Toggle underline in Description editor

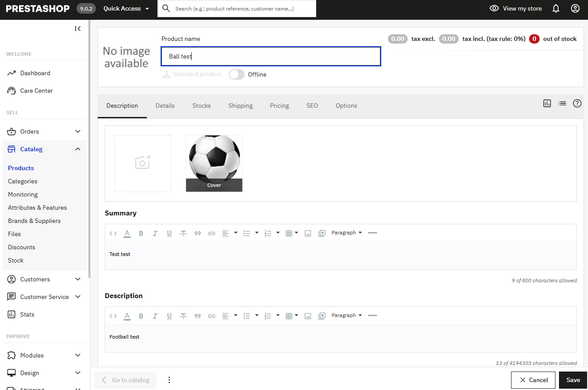(169, 316)
